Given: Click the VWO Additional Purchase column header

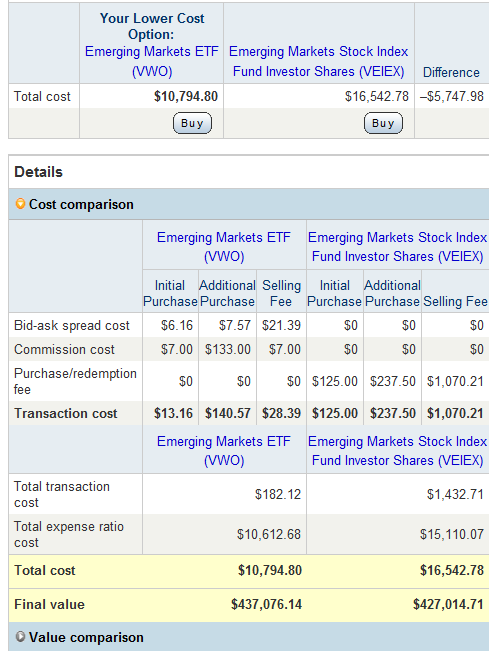Looking at the screenshot, I should tap(227, 293).
